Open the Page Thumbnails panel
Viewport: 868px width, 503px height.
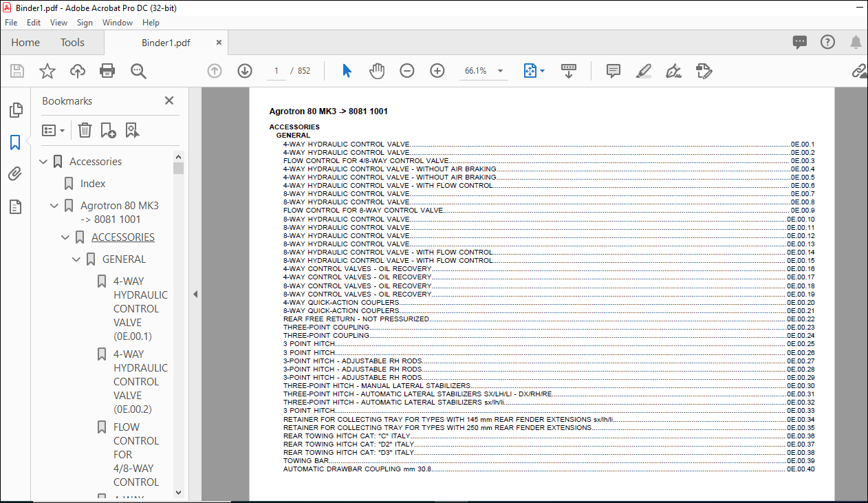[15, 110]
